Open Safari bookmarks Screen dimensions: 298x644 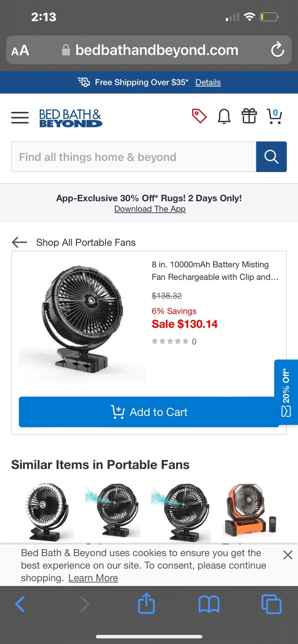coord(209,604)
